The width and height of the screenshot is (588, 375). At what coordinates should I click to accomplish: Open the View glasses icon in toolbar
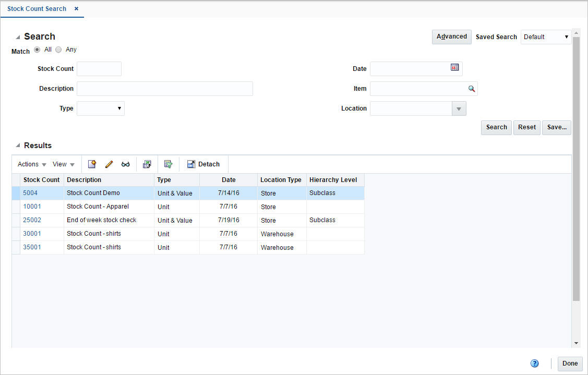click(x=125, y=164)
